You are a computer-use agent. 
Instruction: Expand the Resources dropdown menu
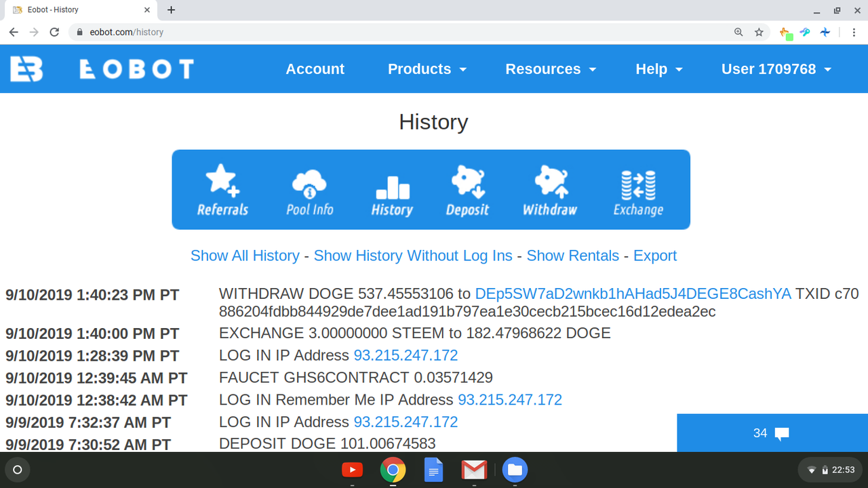tap(551, 69)
